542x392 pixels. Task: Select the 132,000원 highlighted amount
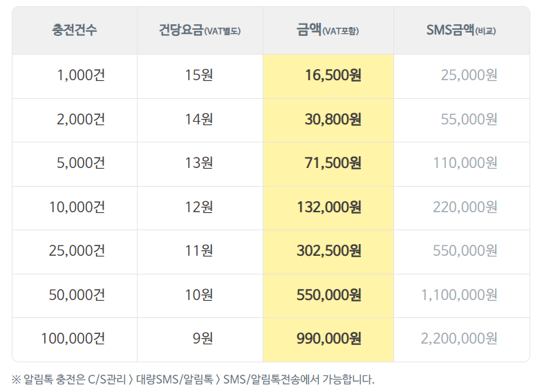click(x=329, y=207)
